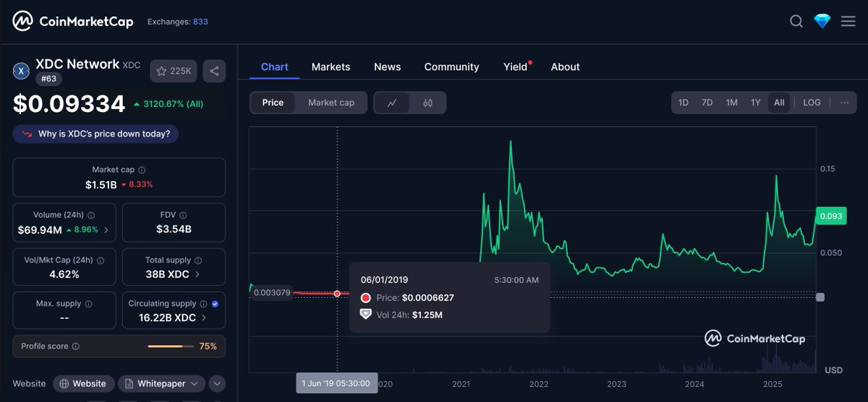
Task: Click the Total supply info icon
Action: coord(198,260)
